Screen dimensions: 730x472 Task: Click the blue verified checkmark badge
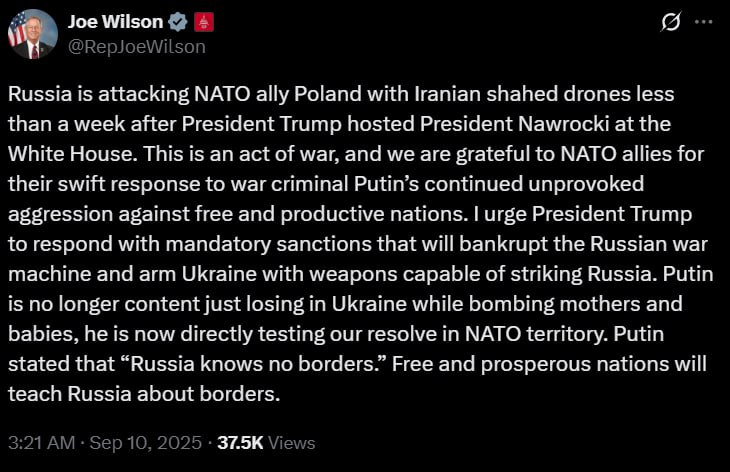[x=177, y=22]
